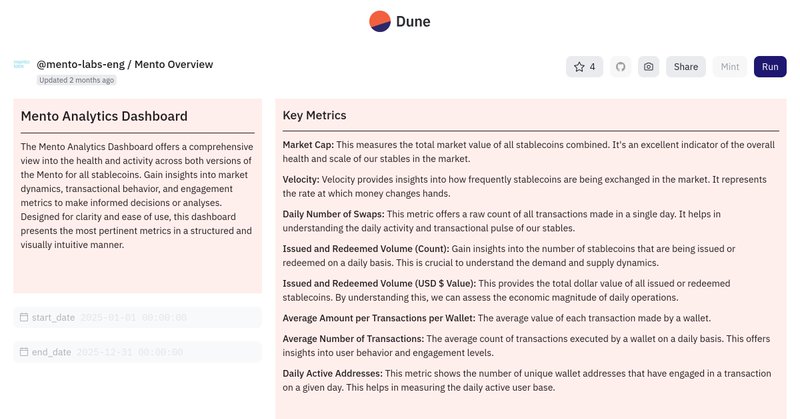
Task: Click the star count number 4
Action: point(592,67)
